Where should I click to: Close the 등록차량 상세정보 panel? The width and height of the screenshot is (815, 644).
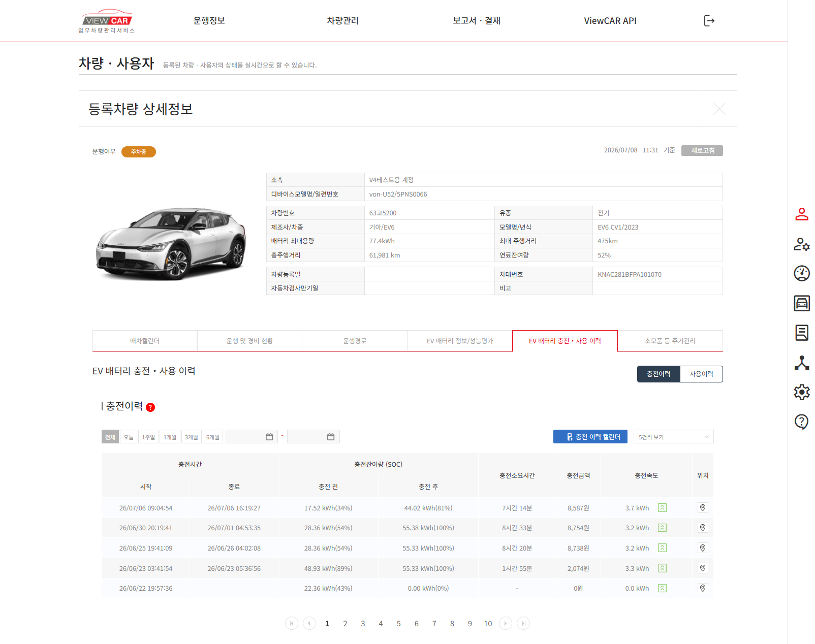pos(719,109)
